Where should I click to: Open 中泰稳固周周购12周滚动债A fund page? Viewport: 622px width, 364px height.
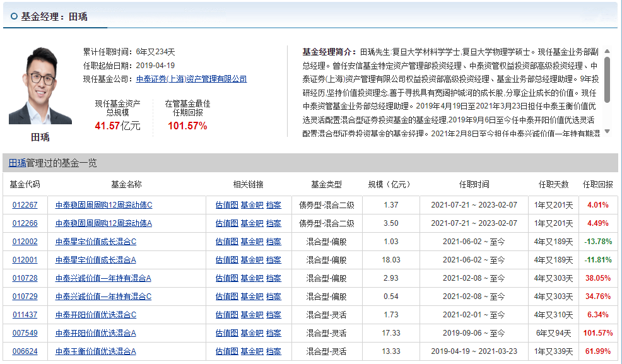103,223
